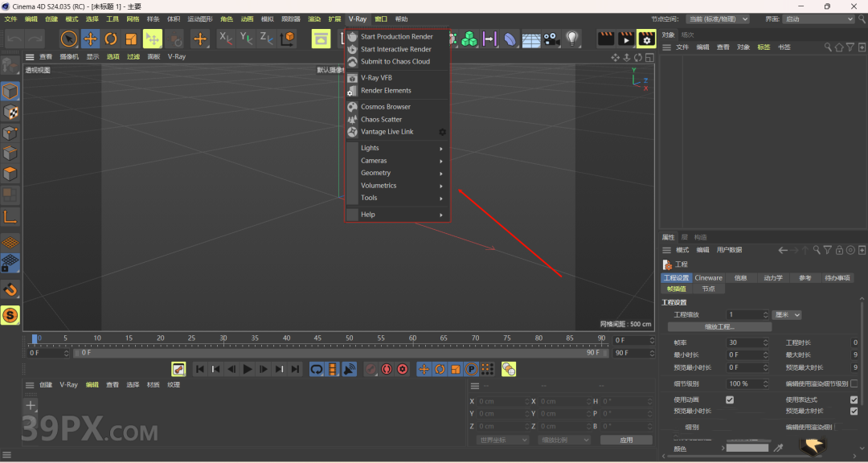This screenshot has height=463, width=868.
Task: Open the 世界坐标 dropdown
Action: point(502,440)
